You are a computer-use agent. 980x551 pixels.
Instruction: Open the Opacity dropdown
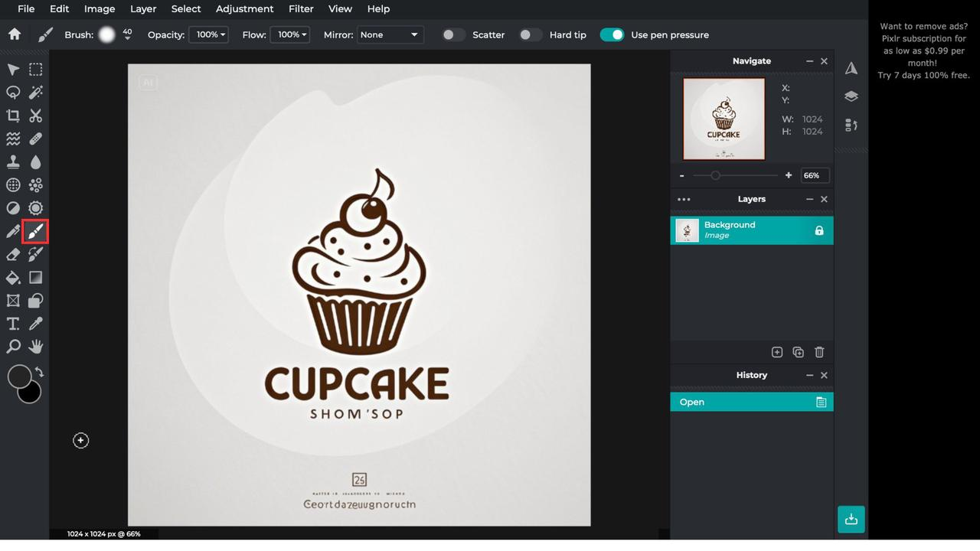tap(209, 34)
